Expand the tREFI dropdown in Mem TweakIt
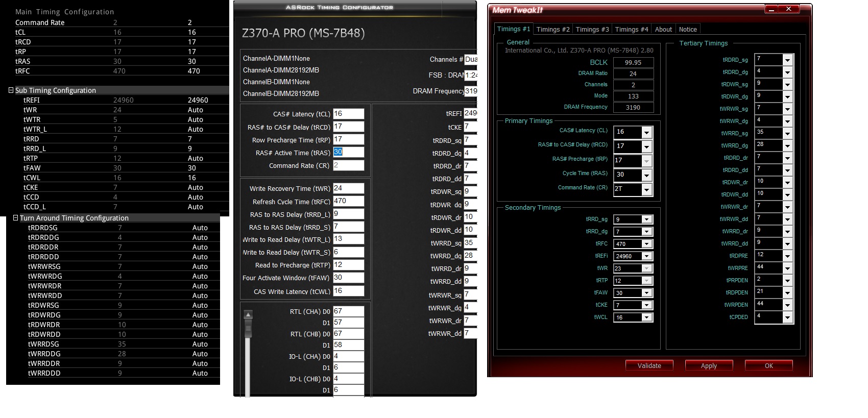The image size is (868, 418). click(x=646, y=256)
